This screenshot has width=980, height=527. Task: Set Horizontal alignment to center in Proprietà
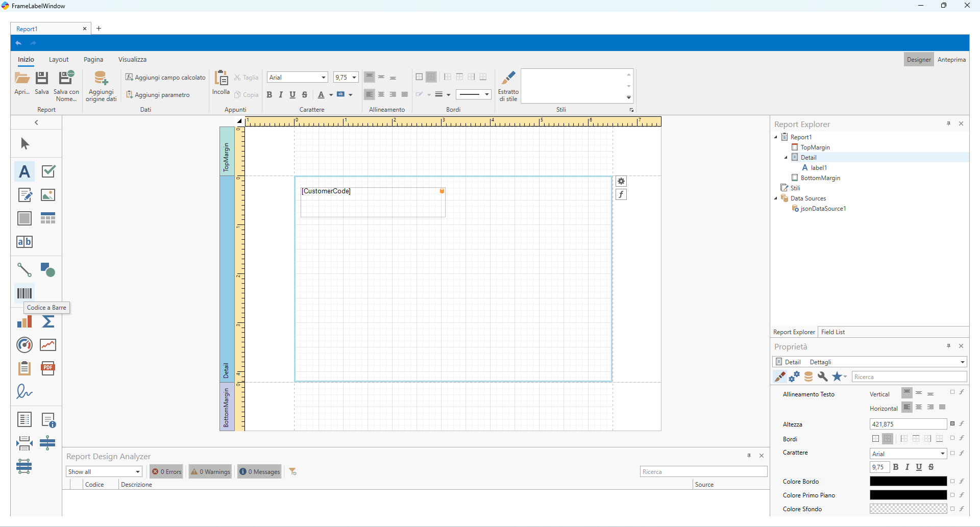pos(919,407)
